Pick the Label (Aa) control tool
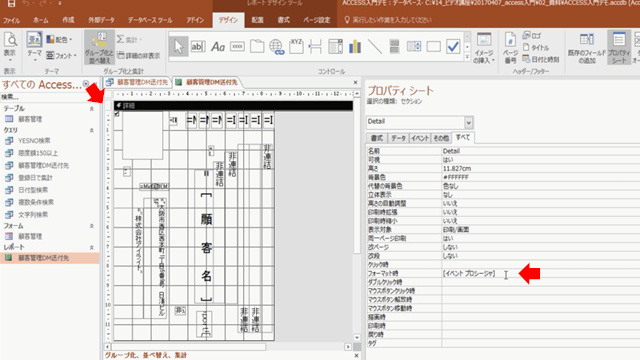Screen dimensions: 640x360 (x=218, y=47)
